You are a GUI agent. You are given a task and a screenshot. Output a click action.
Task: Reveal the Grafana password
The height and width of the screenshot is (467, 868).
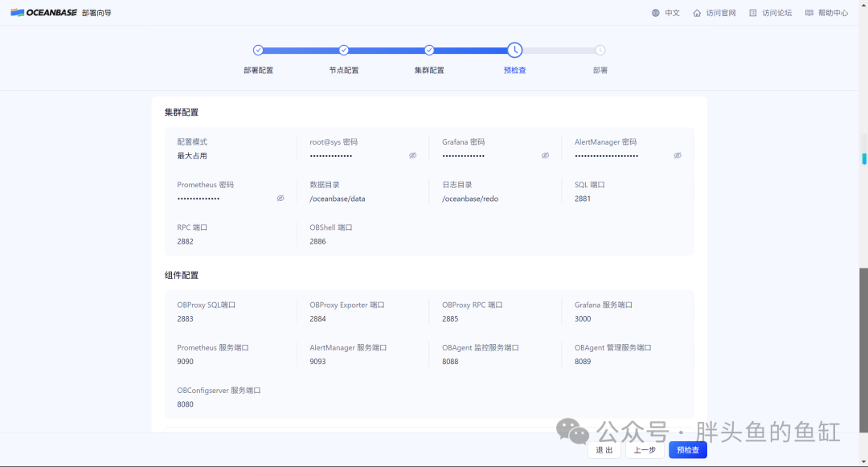click(545, 155)
